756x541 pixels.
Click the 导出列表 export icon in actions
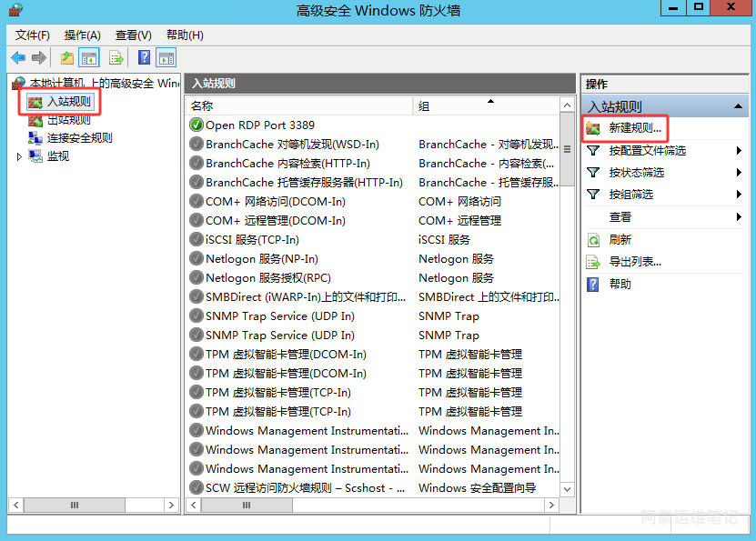[x=593, y=262]
